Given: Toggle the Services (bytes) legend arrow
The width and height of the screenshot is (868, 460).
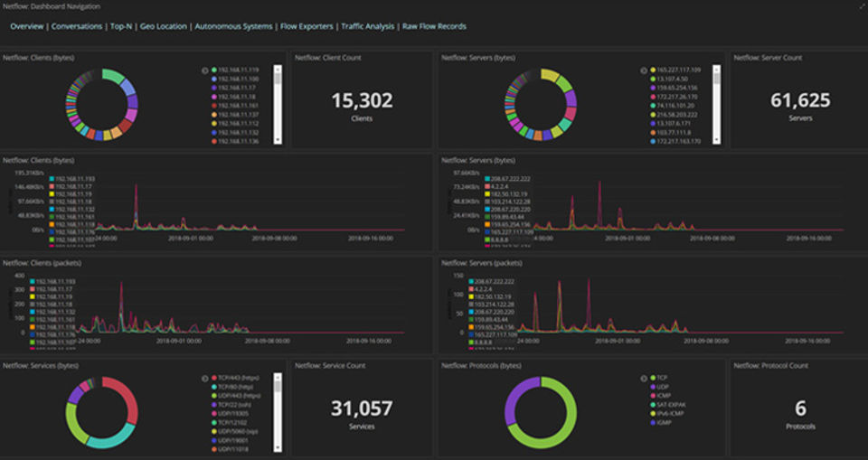Looking at the screenshot, I should coord(205,379).
